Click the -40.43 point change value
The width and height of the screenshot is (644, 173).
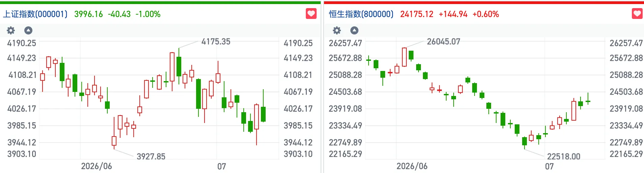pos(119,14)
